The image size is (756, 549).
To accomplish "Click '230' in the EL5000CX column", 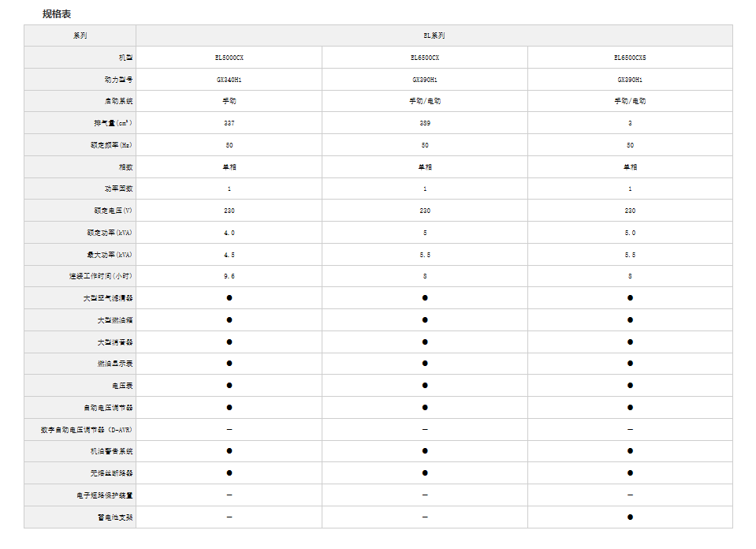I will 229,211.
